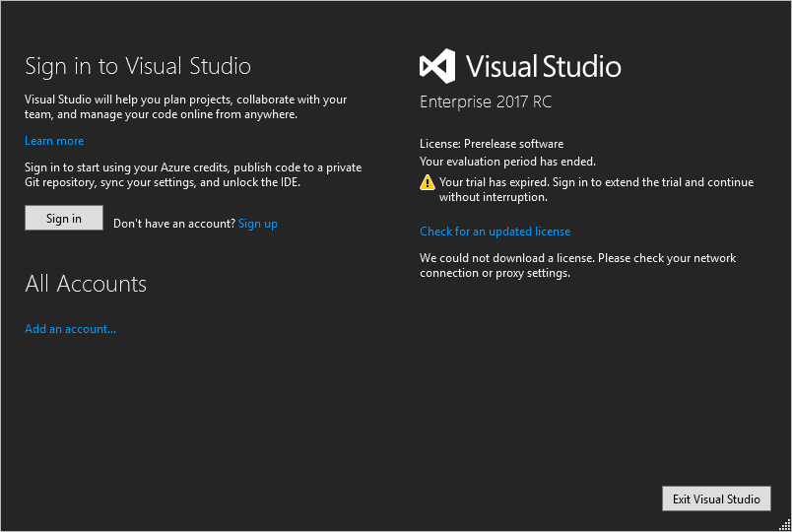Viewport: 792px width, 532px height.
Task: Select the Enterprise 2017 RC edition text
Action: click(x=486, y=101)
